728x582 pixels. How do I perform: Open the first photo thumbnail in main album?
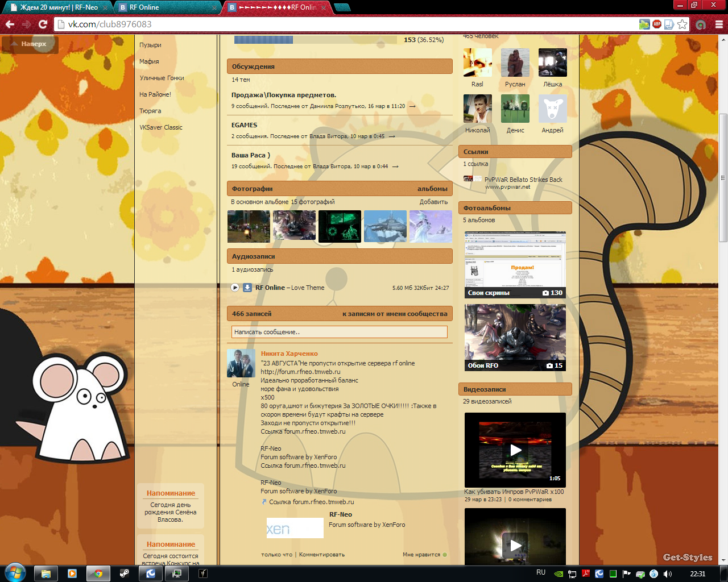pos(249,226)
